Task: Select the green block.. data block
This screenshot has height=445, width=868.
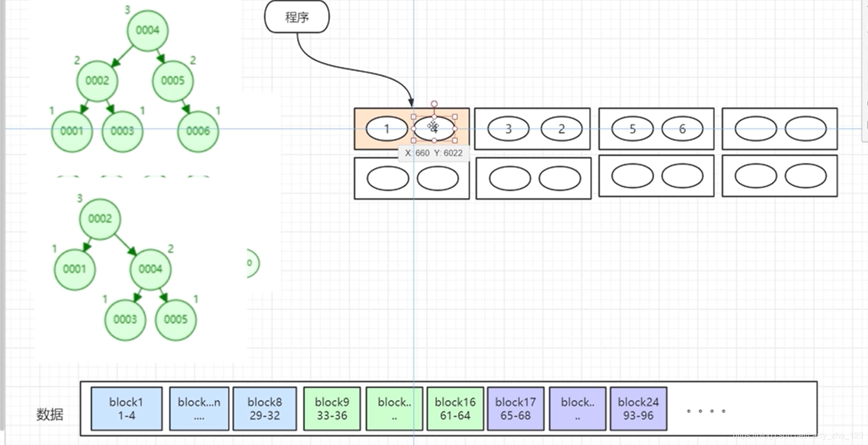Action: (x=394, y=409)
